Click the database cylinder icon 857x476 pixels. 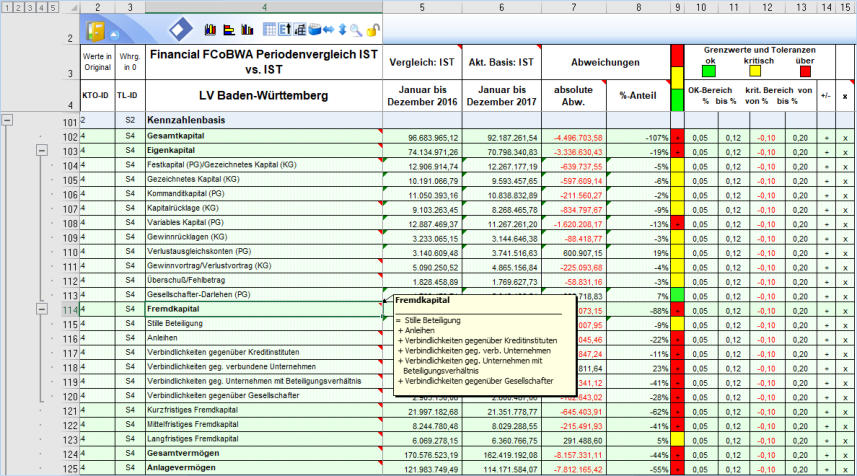pos(314,30)
